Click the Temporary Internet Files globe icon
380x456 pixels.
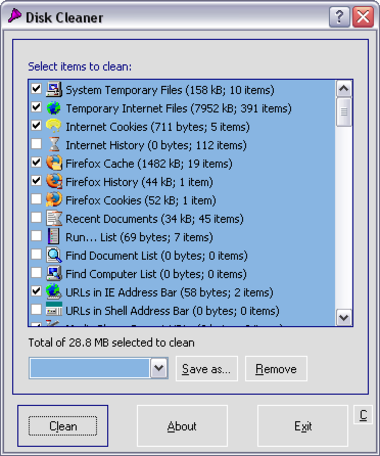pyautogui.click(x=54, y=108)
